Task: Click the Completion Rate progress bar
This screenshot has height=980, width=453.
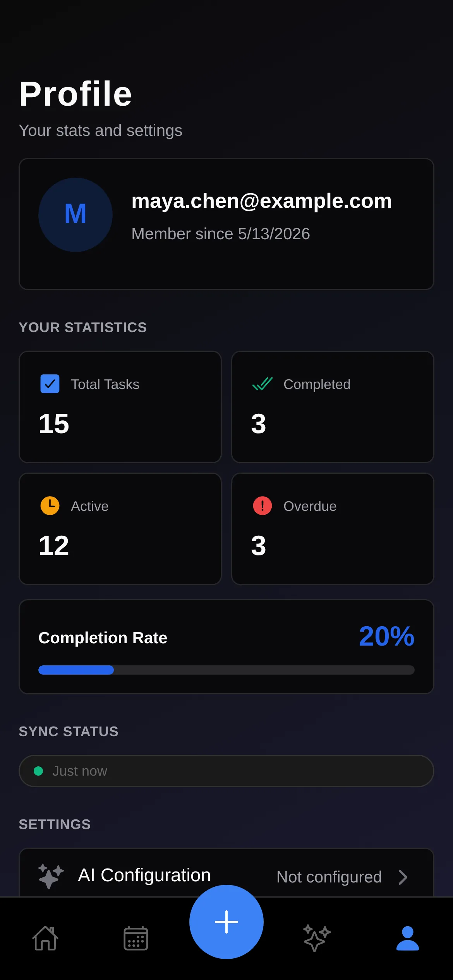Action: (x=226, y=670)
